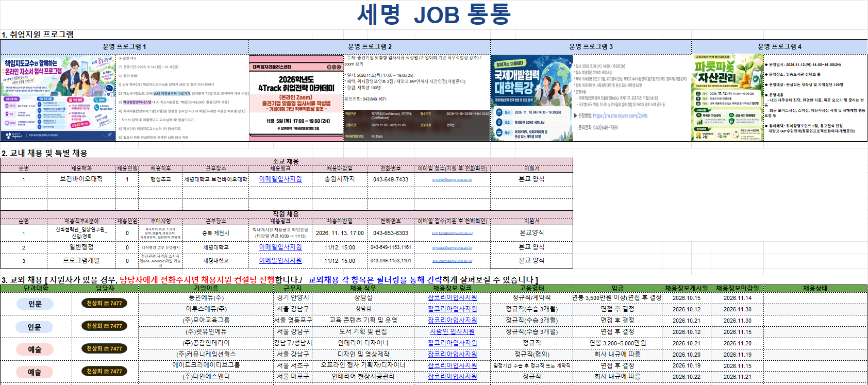The width and height of the screenshot is (868, 385).
Task: Follow the m.site.naver.com application link
Action: 620,116
